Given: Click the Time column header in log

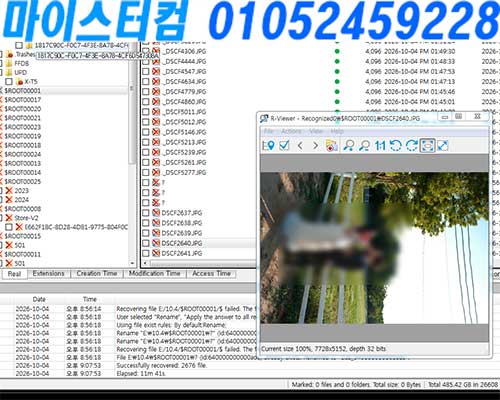Looking at the screenshot, I should [x=90, y=299].
